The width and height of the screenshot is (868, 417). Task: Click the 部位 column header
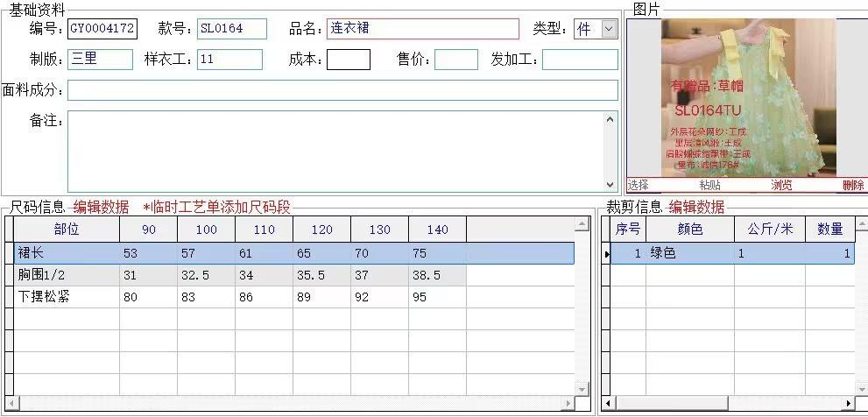67,230
